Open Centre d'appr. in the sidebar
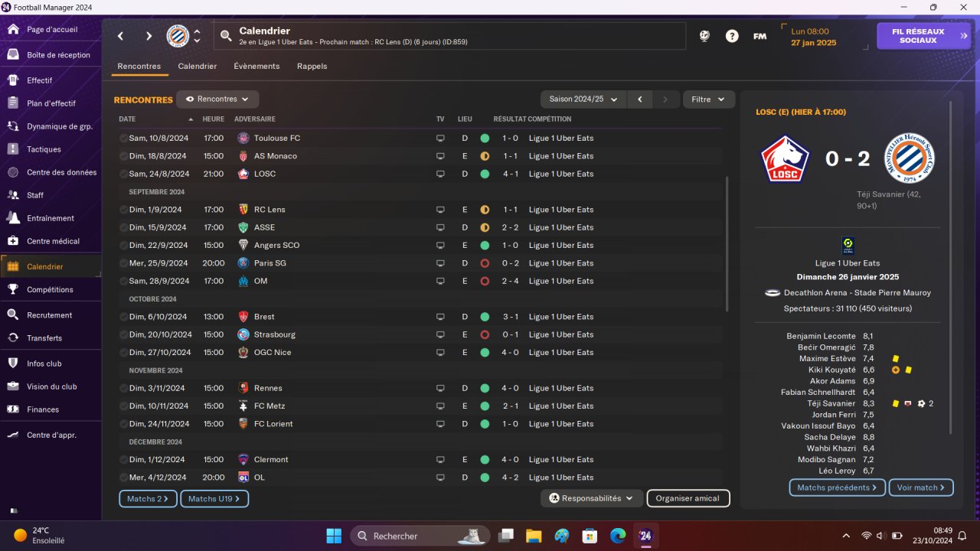 (x=51, y=435)
